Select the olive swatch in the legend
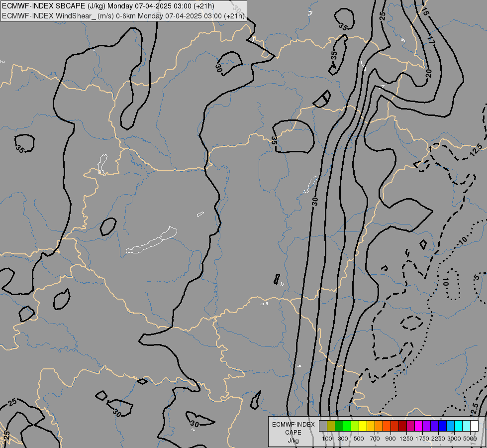The image size is (487, 448). point(331,426)
